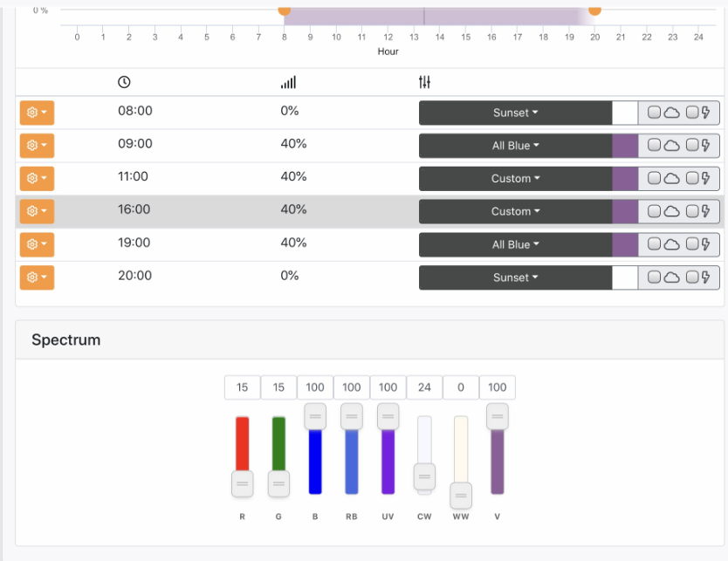Screen dimensions: 728x561
Task: Click the lightning bolt icon in 19:00 row
Action: [x=705, y=244]
